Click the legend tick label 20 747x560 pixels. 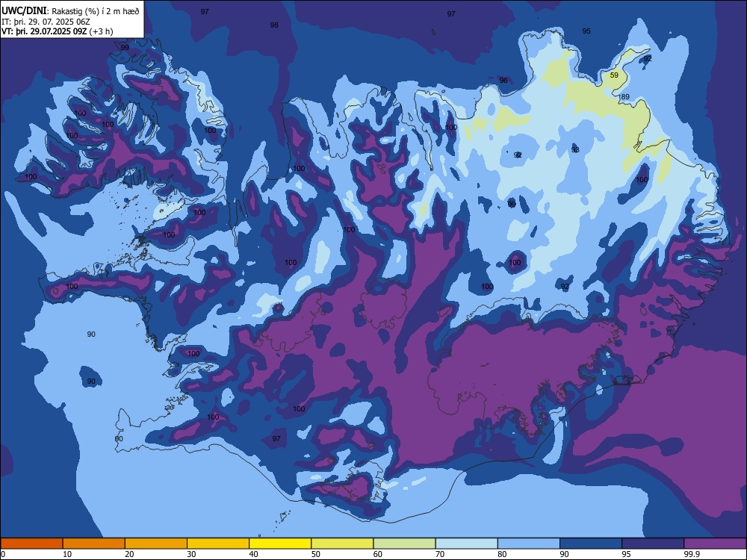(x=129, y=554)
